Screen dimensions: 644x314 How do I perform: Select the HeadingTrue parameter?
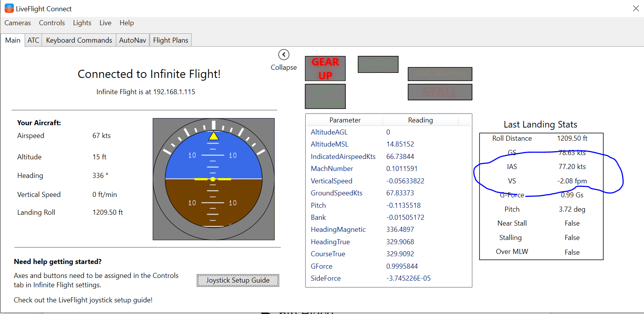(x=330, y=242)
